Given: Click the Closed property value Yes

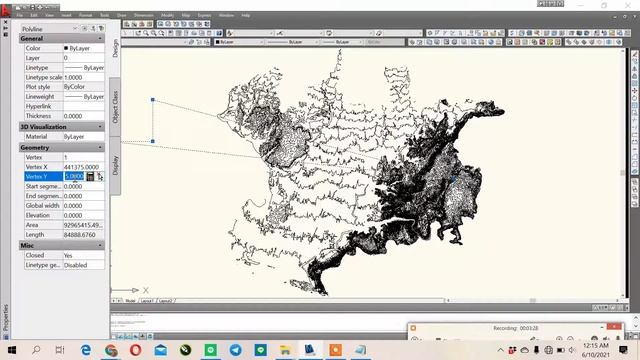Looking at the screenshot, I should point(68,256).
